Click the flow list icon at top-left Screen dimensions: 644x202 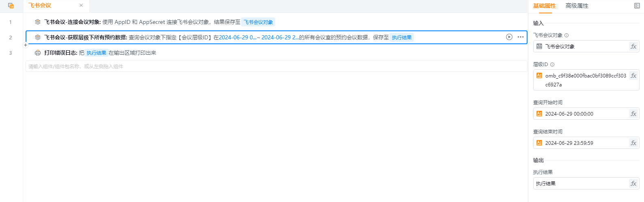point(11,6)
